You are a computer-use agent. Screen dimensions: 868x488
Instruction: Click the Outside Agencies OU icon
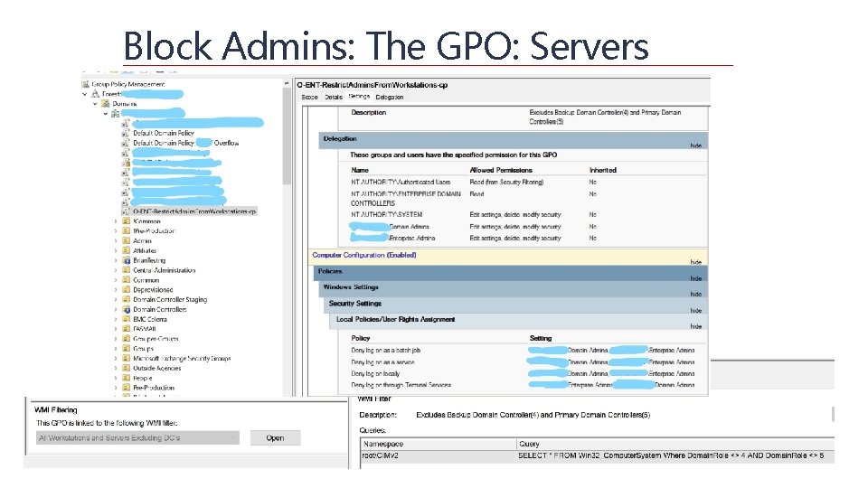click(127, 368)
